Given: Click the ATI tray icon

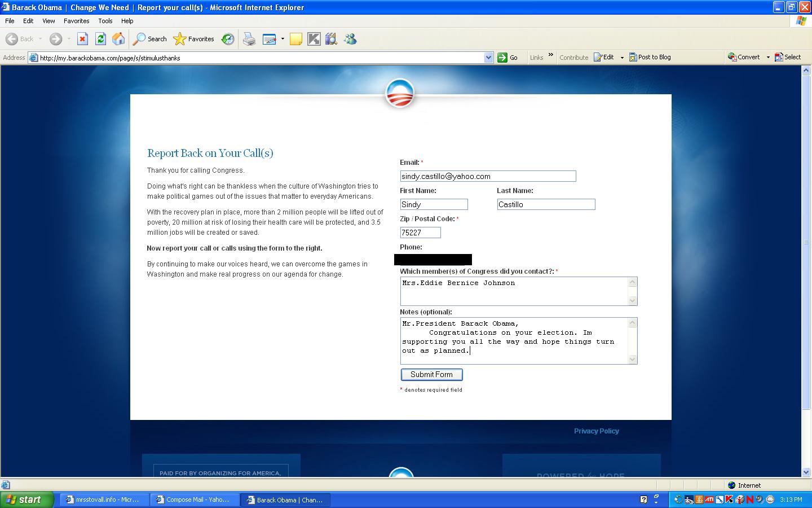Looking at the screenshot, I should (709, 500).
